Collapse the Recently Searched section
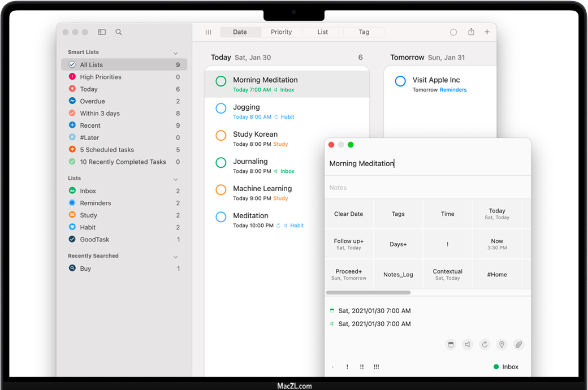 (175, 257)
